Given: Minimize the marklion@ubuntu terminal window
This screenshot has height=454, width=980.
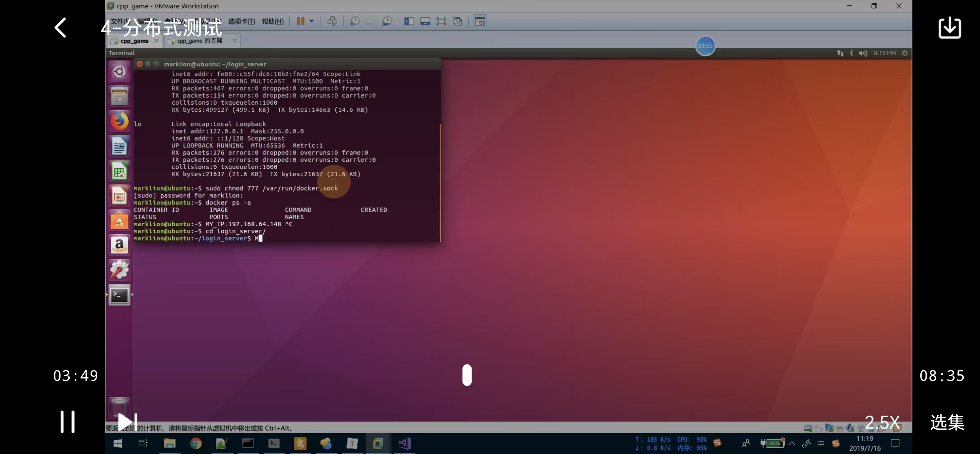Looking at the screenshot, I should pos(148,64).
